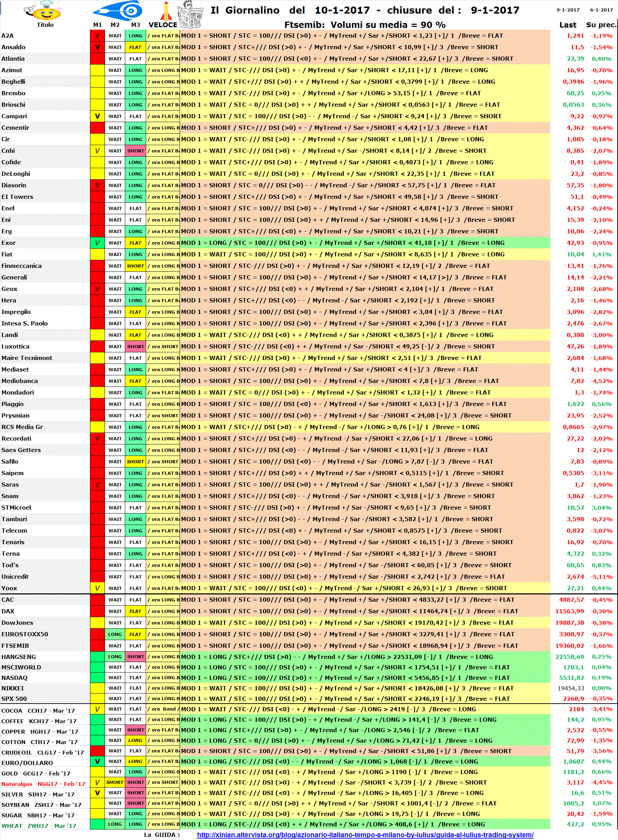The width and height of the screenshot is (618, 840).
Task: Select the Unicredit row title
Action: (x=15, y=577)
